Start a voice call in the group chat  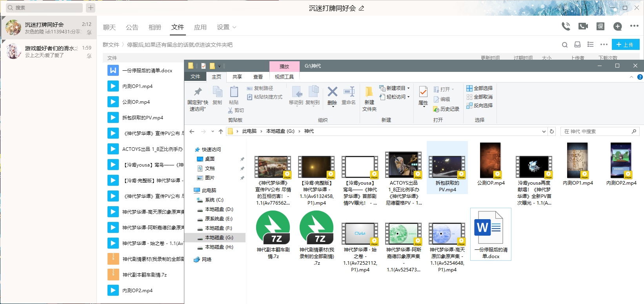[x=566, y=26]
